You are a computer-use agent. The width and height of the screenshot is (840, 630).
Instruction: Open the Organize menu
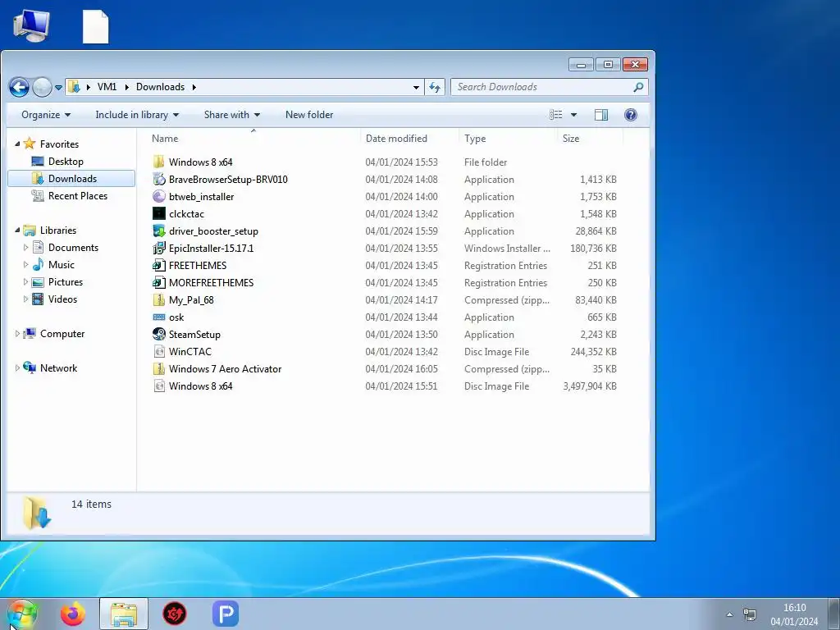click(x=46, y=115)
